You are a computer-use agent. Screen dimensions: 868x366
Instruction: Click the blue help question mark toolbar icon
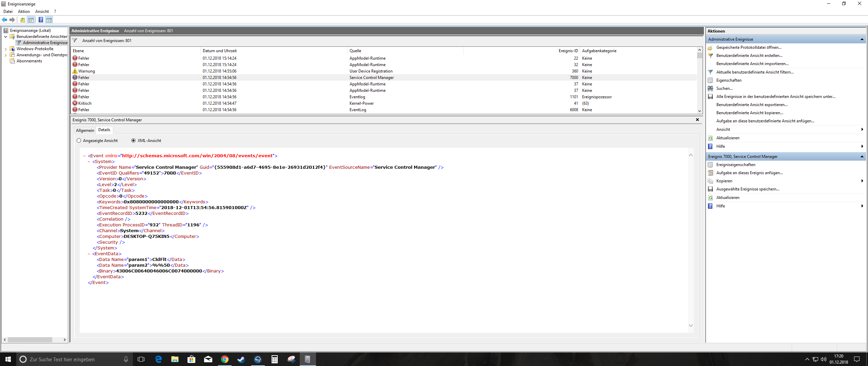point(41,20)
